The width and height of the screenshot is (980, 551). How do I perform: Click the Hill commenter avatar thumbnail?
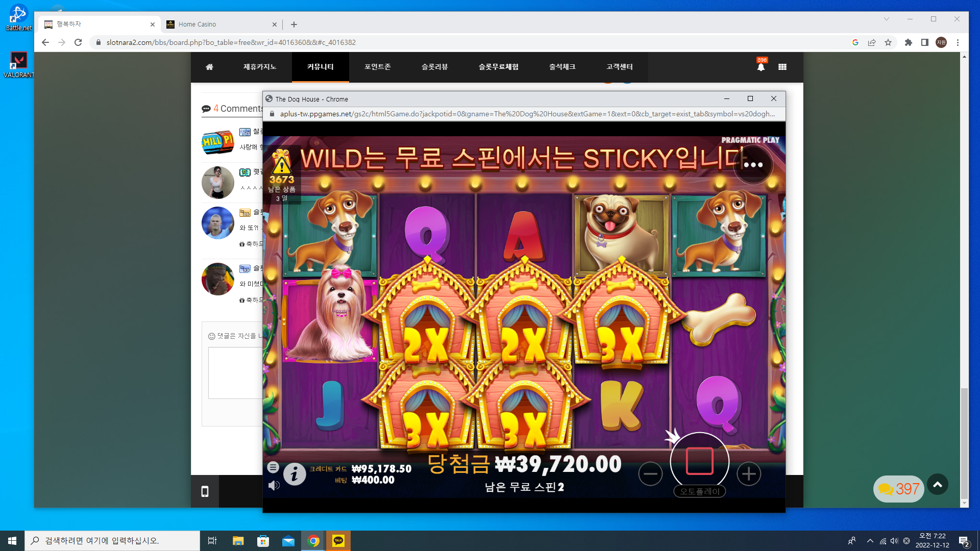click(217, 141)
